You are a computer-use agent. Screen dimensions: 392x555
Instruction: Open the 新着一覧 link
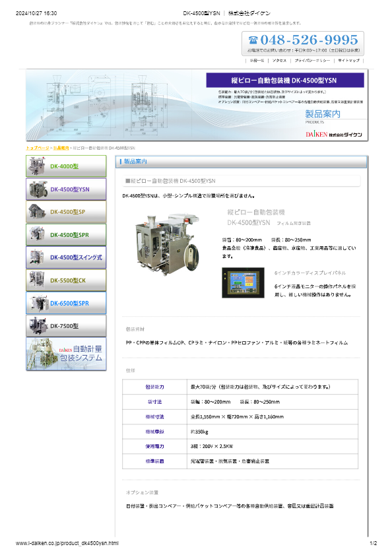click(257, 61)
